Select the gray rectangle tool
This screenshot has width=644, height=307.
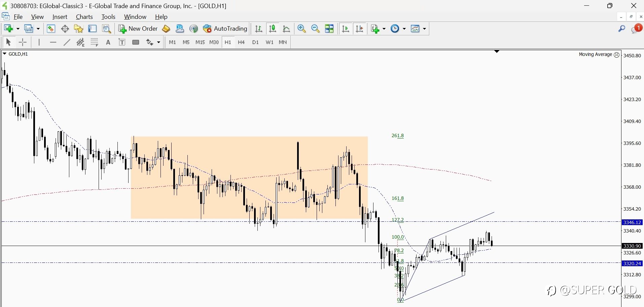(136, 42)
